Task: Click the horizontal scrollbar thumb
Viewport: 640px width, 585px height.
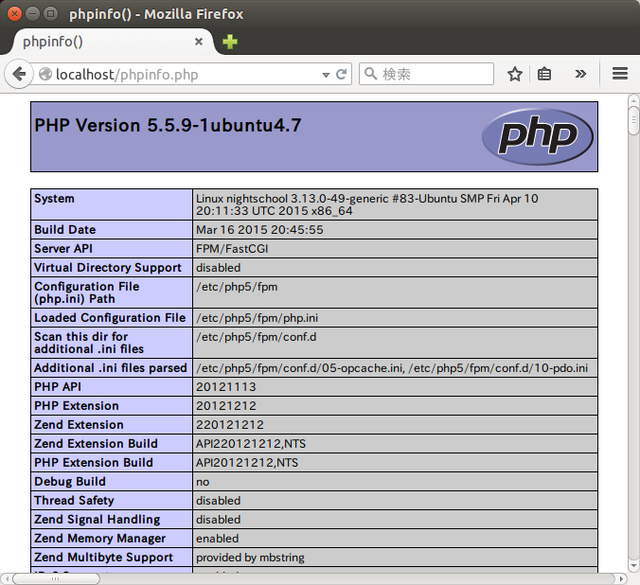Action: click(x=56, y=579)
